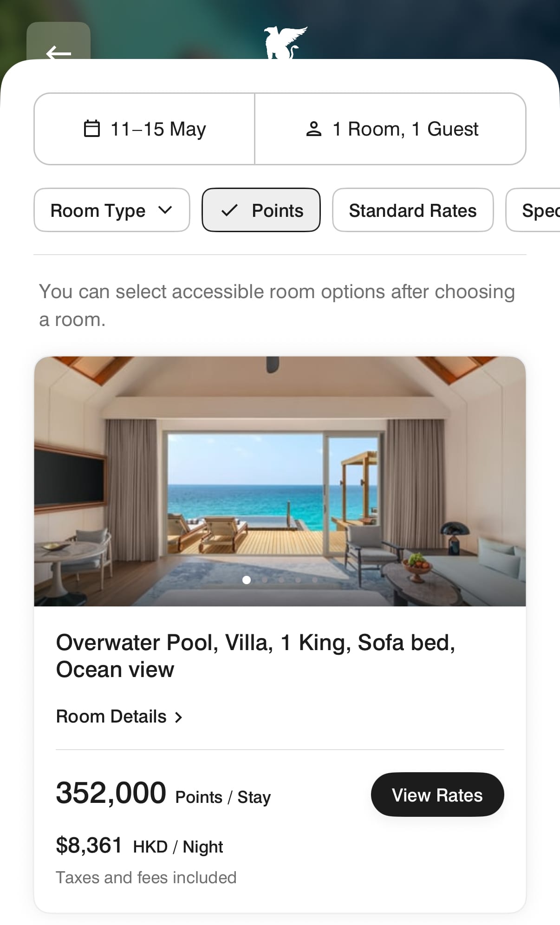The height and width of the screenshot is (925, 560).
Task: Enable the Standard Rates filter
Action: 413,210
